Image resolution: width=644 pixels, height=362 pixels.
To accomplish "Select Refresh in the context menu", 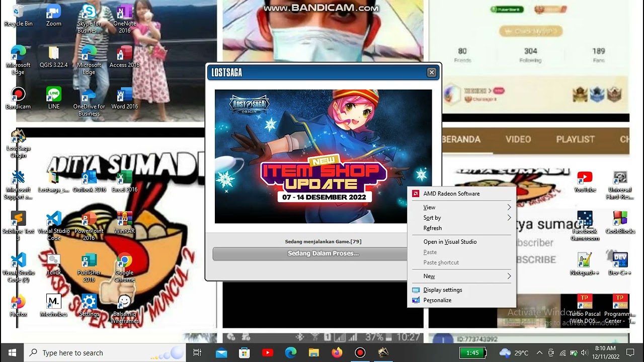I will pyautogui.click(x=461, y=228).
